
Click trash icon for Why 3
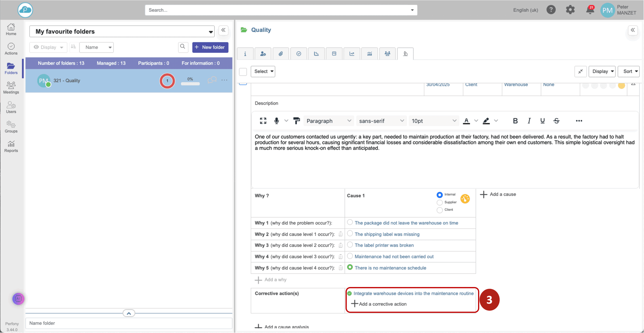[x=340, y=245]
